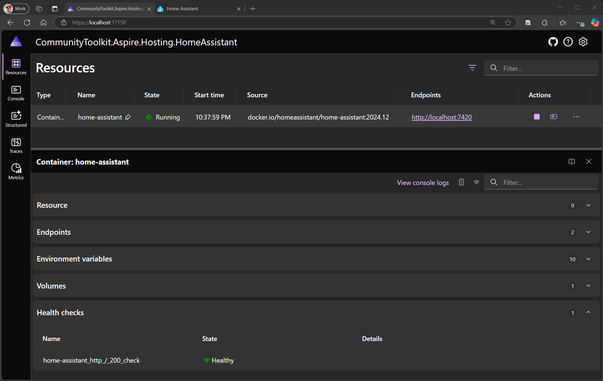Image resolution: width=603 pixels, height=381 pixels.
Task: Close the Home Assistant browser tab
Action: [238, 8]
